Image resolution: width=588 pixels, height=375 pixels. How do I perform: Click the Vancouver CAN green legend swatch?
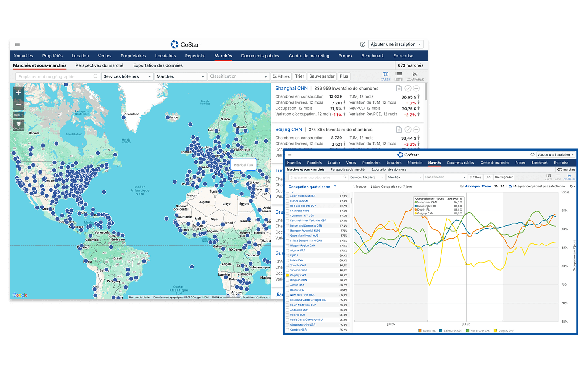pyautogui.click(x=467, y=331)
